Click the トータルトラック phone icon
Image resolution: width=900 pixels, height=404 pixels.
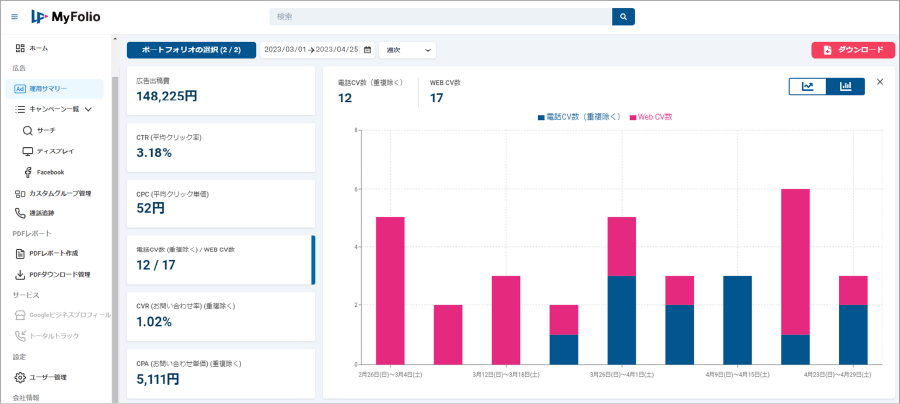[20, 336]
